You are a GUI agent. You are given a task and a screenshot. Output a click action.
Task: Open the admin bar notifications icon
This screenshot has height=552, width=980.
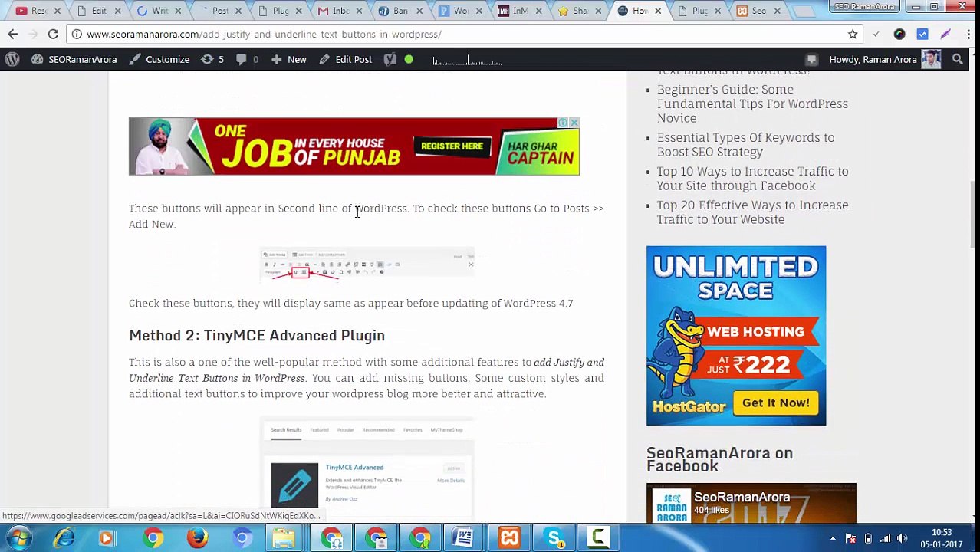tap(811, 59)
